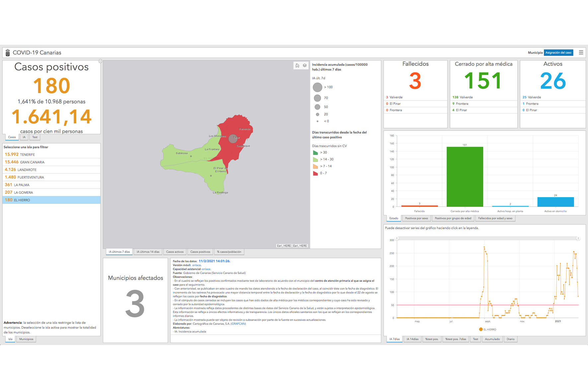
Task: Switch to the IA últimos 14 días tab
Action: click(148, 252)
